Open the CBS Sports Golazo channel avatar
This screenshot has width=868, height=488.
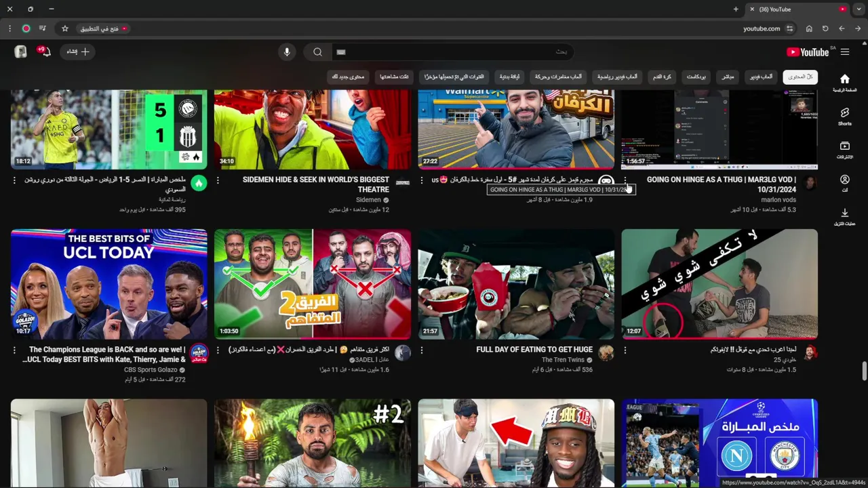tap(199, 353)
